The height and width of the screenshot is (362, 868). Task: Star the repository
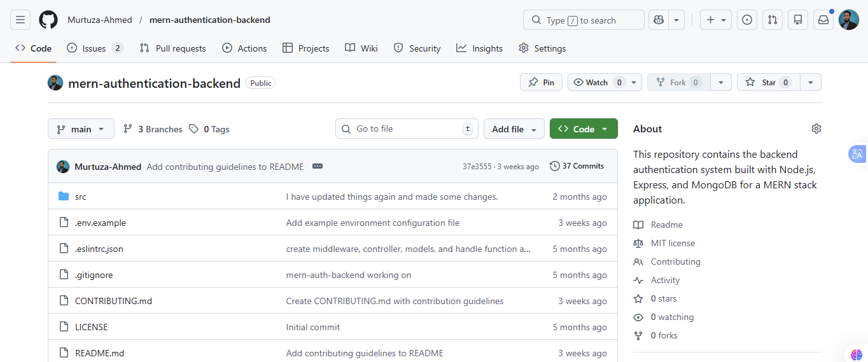tap(767, 82)
